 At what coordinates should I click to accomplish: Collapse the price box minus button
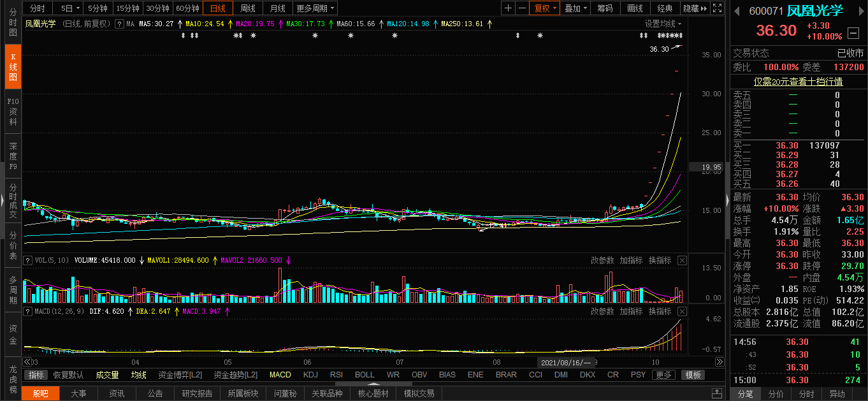tap(853, 32)
